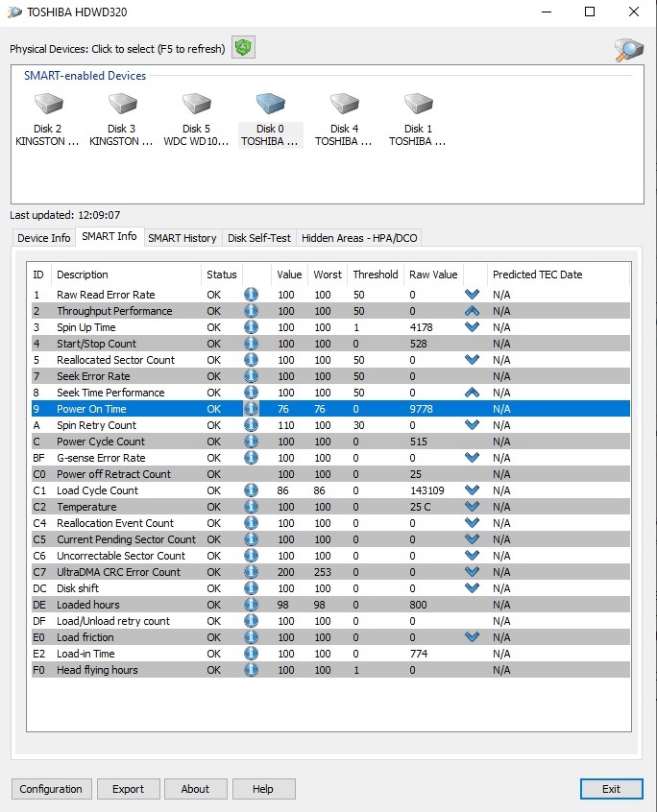Maximize the TOSHIBA HDWD320 window

tap(590, 12)
